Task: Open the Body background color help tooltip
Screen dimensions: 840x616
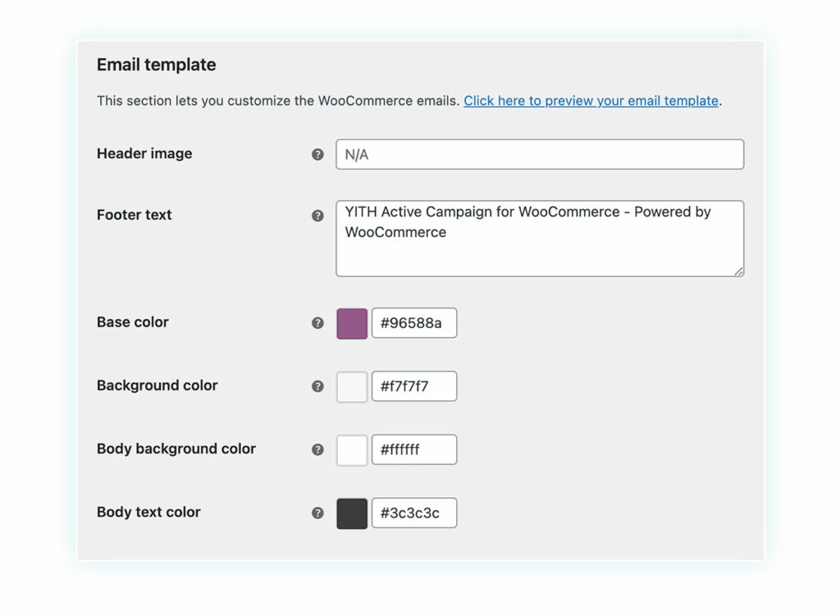Action: [318, 449]
